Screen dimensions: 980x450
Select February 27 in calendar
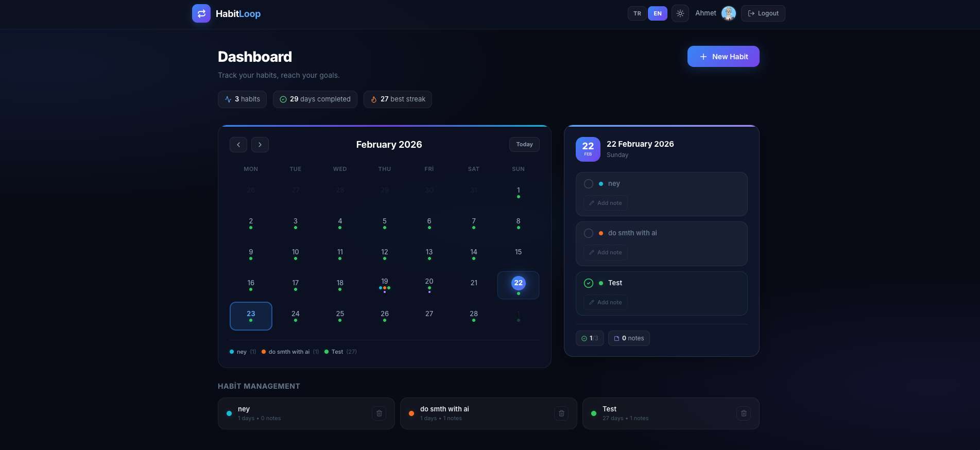tap(429, 316)
